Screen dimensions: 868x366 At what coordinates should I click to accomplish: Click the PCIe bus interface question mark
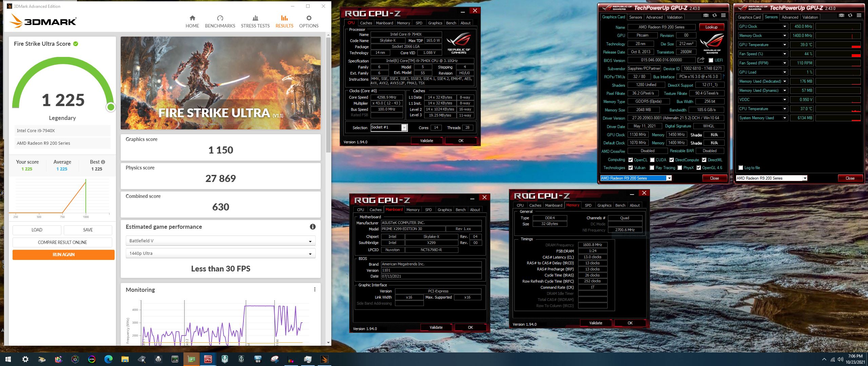point(723,77)
